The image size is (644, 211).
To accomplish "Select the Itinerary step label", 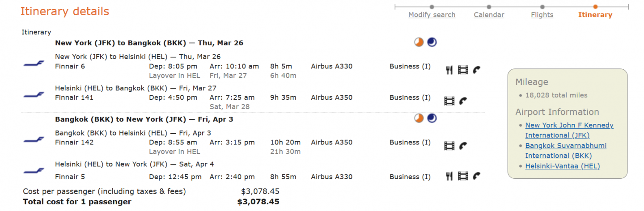I will coord(595,15).
